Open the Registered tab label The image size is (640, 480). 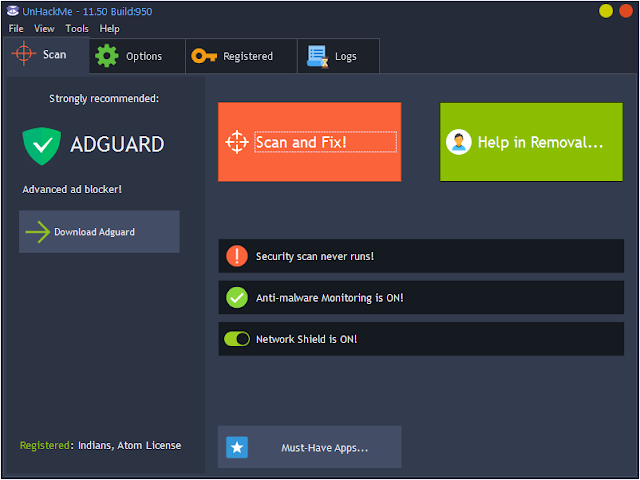click(248, 56)
